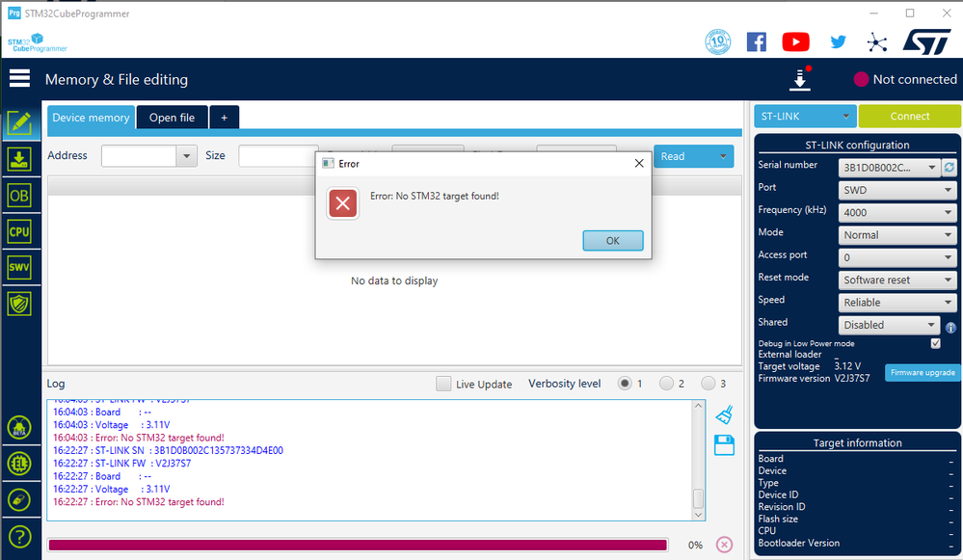Select verbosity level 2
Viewport: 963px width, 560px height.
(666, 384)
